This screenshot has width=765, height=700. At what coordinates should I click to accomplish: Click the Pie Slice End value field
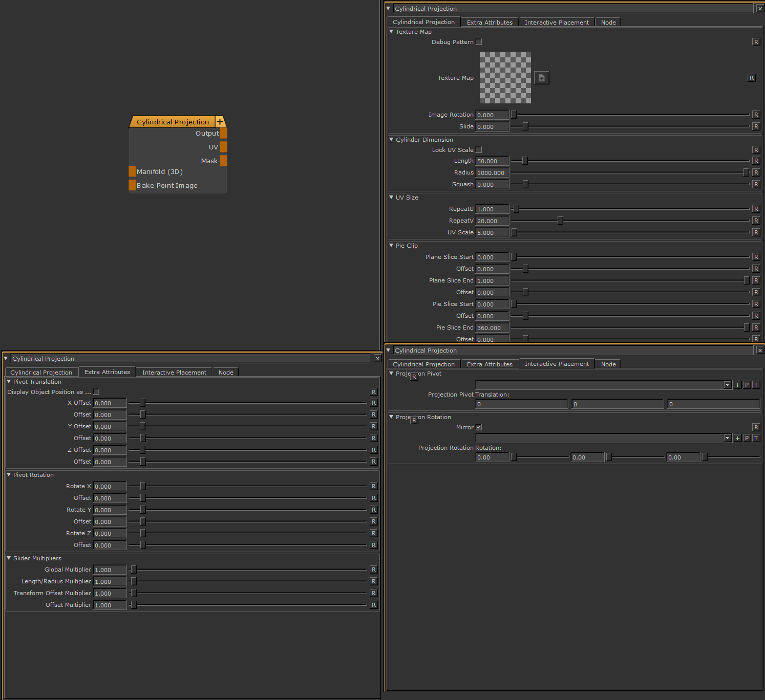[x=492, y=328]
